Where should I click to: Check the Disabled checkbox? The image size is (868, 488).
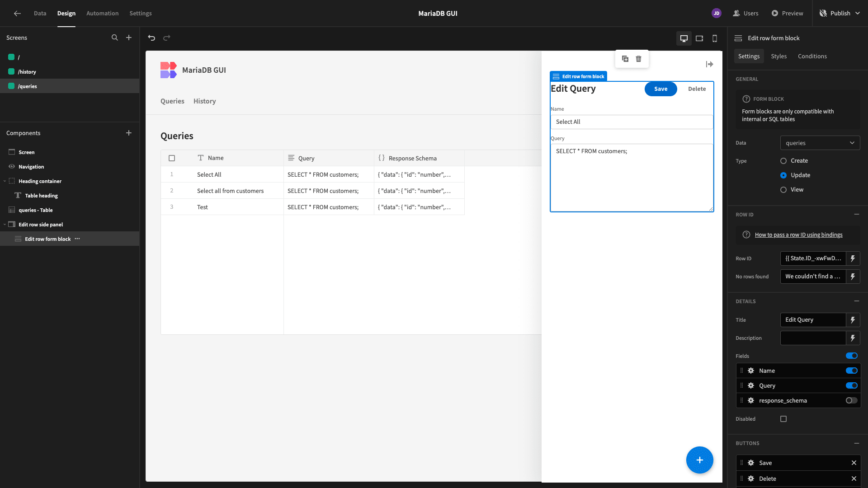pyautogui.click(x=783, y=419)
